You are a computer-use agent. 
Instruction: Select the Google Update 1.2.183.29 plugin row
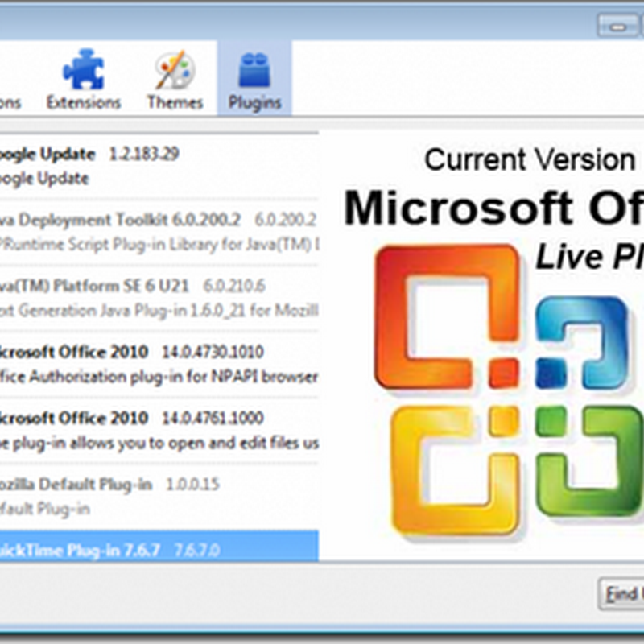coord(159,167)
